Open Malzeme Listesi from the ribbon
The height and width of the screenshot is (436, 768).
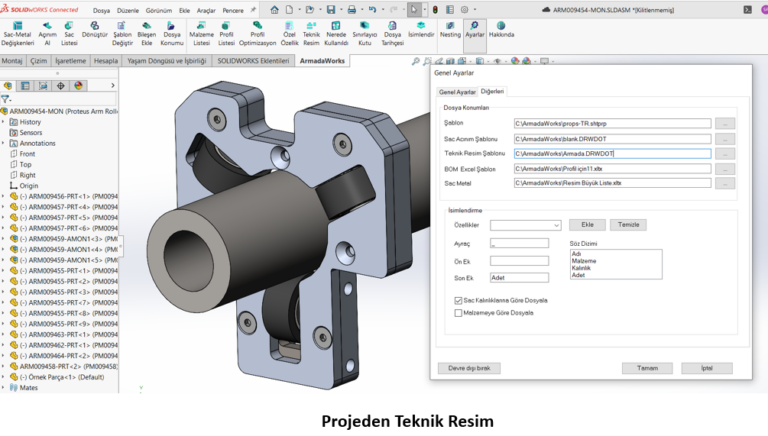tap(201, 27)
